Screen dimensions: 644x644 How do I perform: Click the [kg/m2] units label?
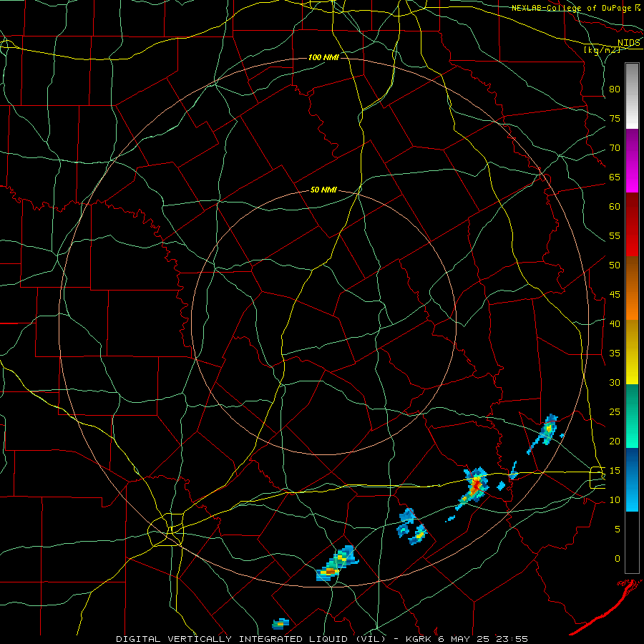pyautogui.click(x=602, y=50)
